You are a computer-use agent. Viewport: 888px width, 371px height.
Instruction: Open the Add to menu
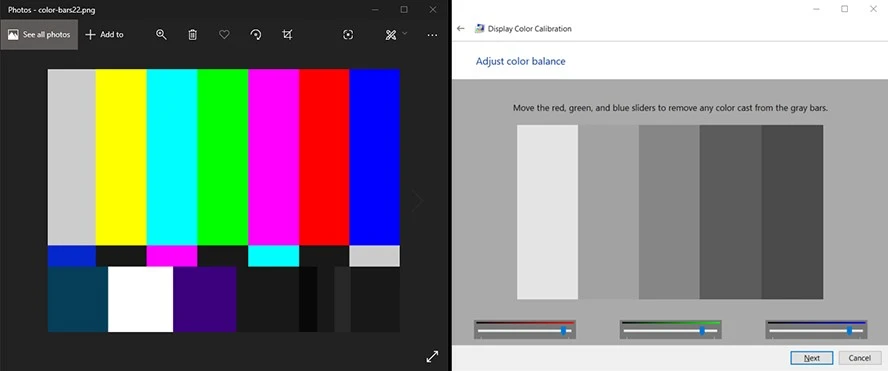point(104,35)
